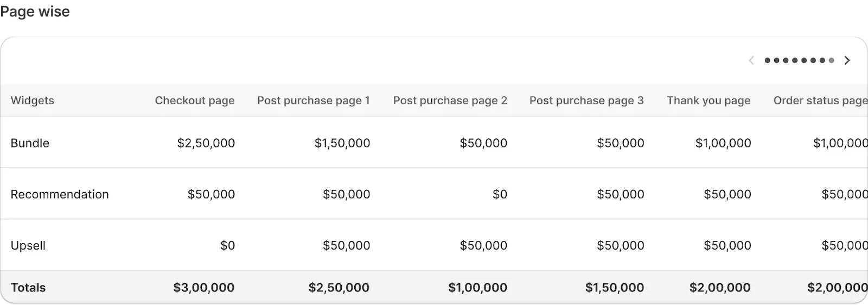Click the Bundle Checkout page $2,50,000 cell

tap(206, 143)
